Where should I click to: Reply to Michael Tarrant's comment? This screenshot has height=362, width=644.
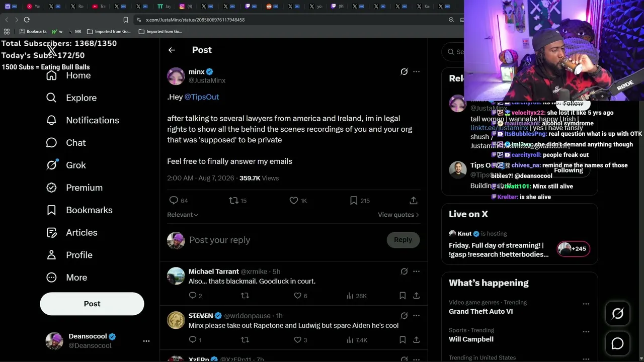point(192,296)
